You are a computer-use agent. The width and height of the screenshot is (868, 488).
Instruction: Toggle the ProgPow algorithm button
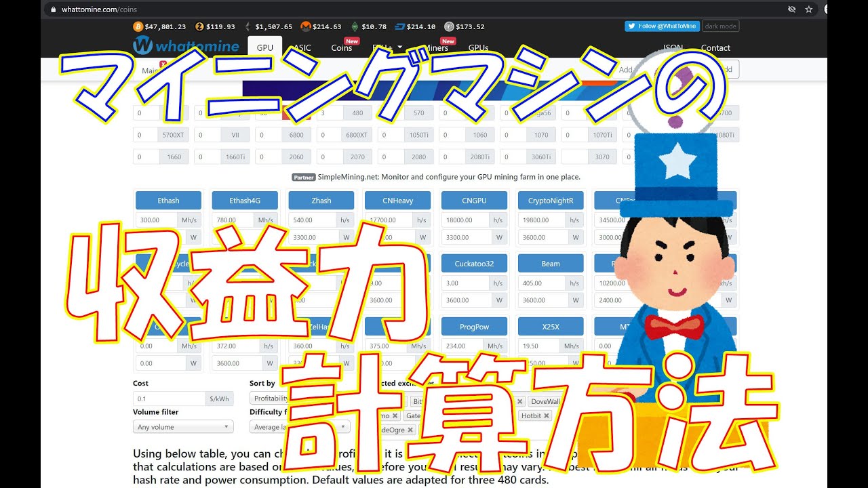474,327
